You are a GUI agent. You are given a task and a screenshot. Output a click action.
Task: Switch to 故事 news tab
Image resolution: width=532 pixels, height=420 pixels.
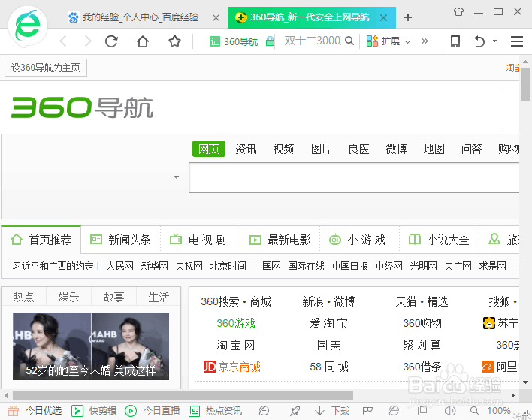click(113, 297)
